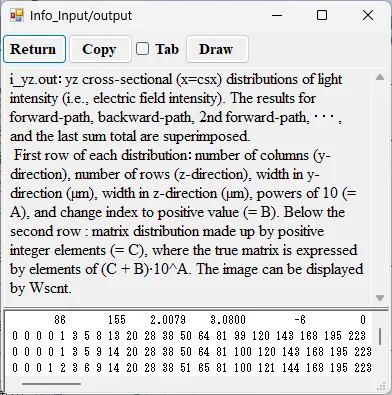Click the value 99 in first data row
This screenshot has height=395, width=392.
coord(240,336)
